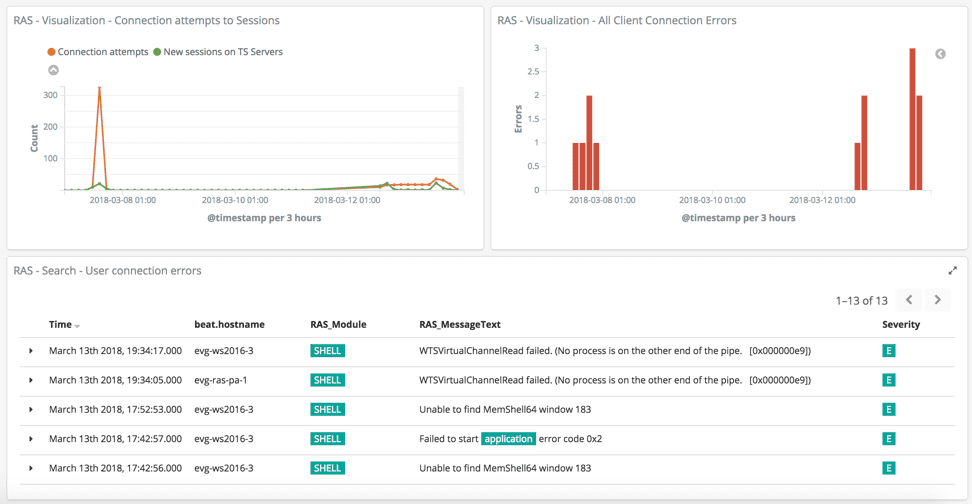Click the 'RAS - Visualization - All Client Connection Errors' title
The height and width of the screenshot is (504, 972).
pos(617,20)
